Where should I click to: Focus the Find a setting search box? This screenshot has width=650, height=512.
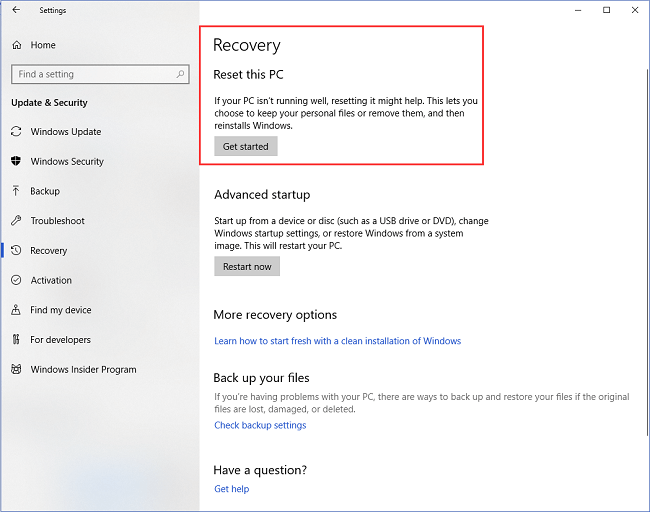90,74
